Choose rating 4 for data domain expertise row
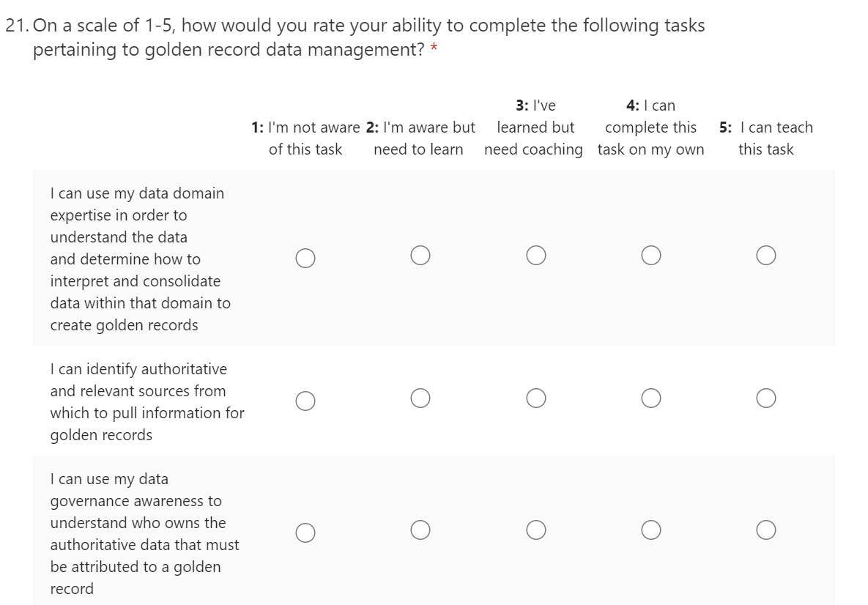 [x=650, y=255]
